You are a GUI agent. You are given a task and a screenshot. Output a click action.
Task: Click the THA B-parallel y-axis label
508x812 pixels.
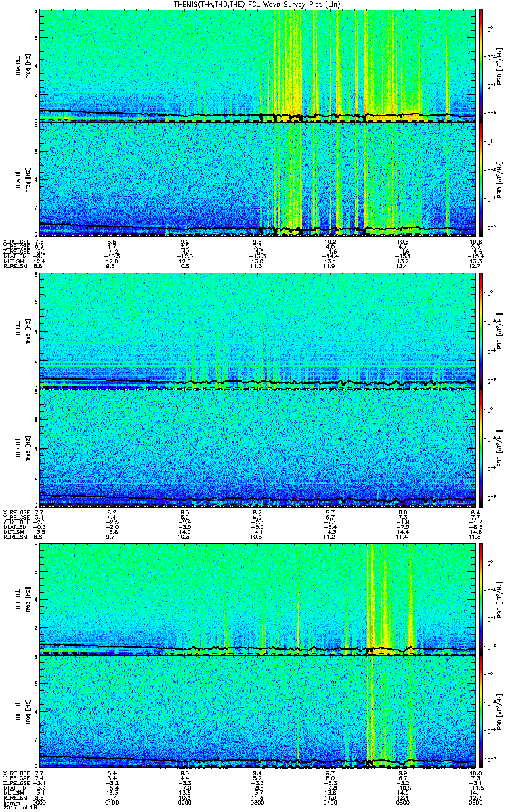coord(23,180)
